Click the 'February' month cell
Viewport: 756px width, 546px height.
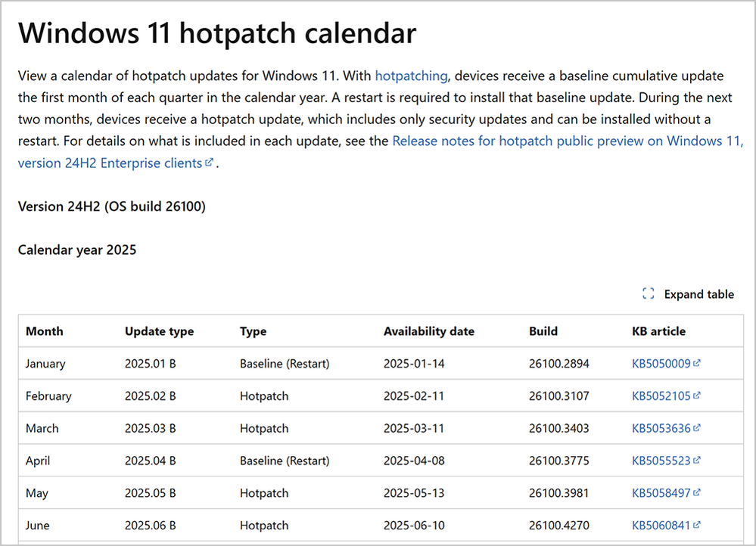48,396
